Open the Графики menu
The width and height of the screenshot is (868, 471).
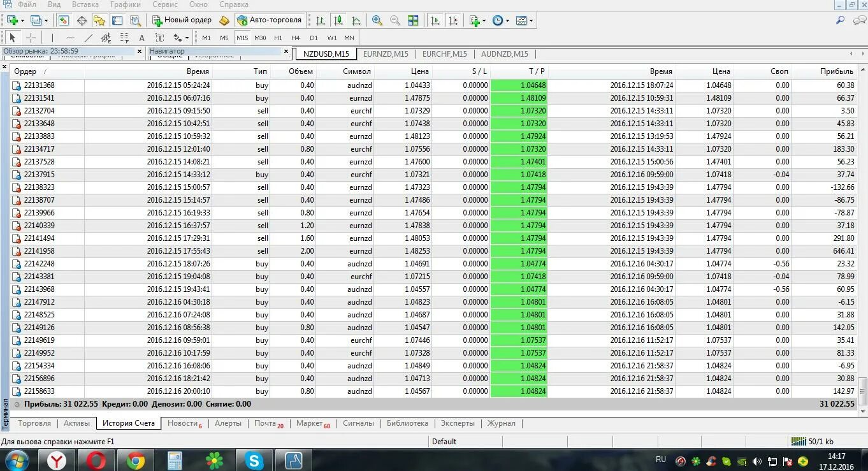(126, 4)
